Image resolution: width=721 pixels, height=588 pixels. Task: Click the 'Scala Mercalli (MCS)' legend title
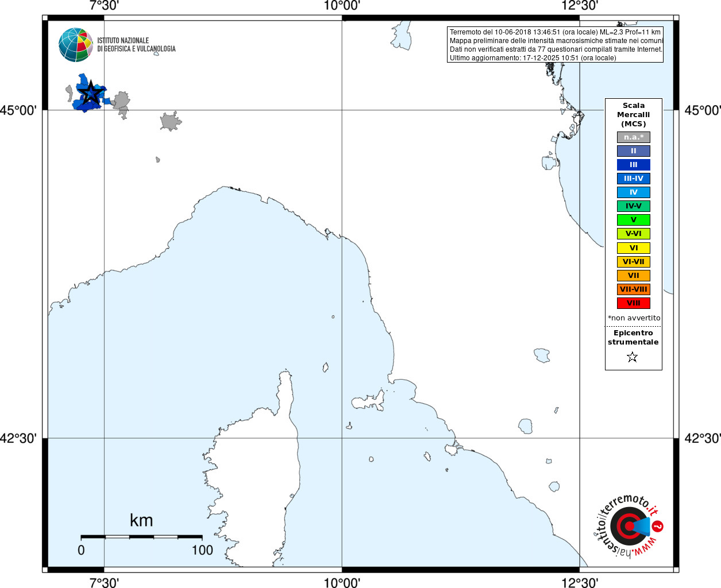pos(634,114)
